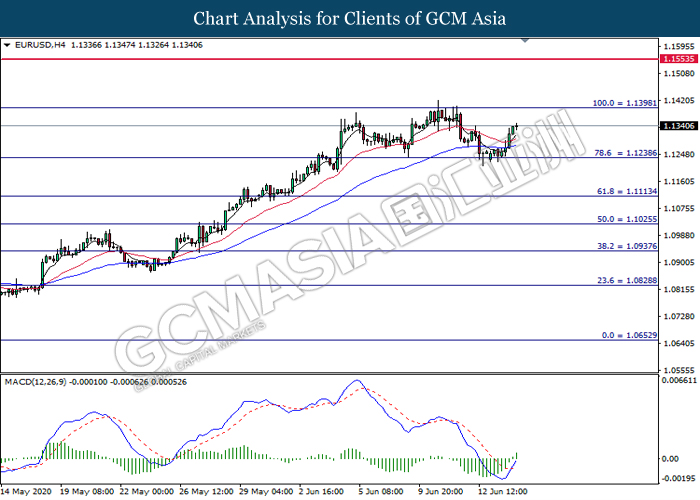Select the Fibonacci label 38.2 = 1.09376
The image size is (700, 500).
pos(627,246)
